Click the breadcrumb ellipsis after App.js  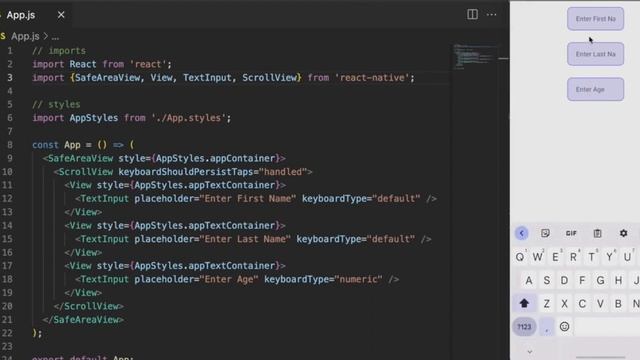coord(56,37)
